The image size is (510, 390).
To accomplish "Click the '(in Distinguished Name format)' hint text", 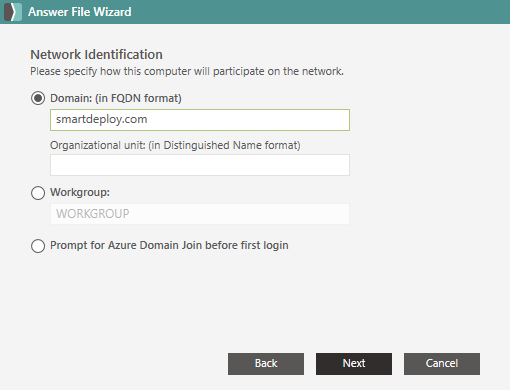I will [x=225, y=145].
